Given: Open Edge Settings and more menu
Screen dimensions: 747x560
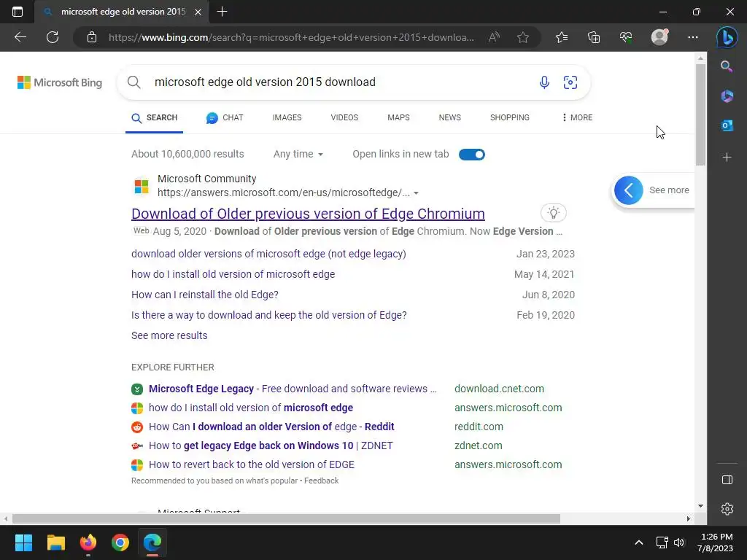Looking at the screenshot, I should point(693,37).
